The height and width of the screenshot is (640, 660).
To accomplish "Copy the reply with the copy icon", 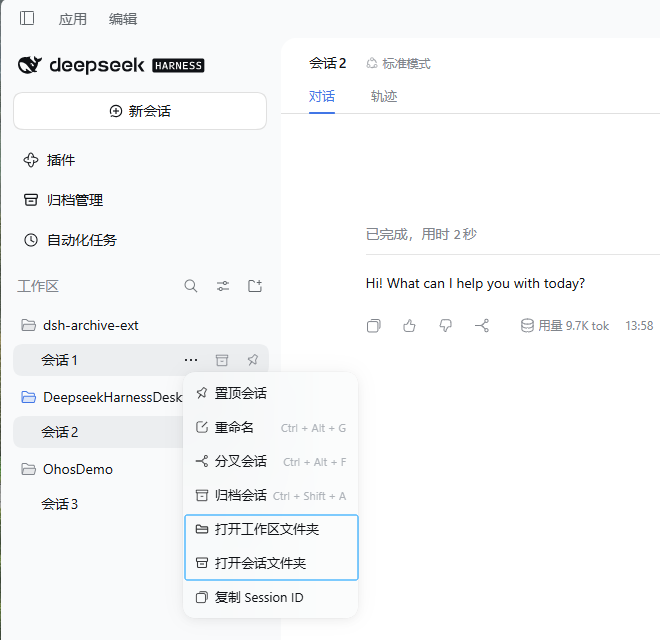I will click(373, 325).
